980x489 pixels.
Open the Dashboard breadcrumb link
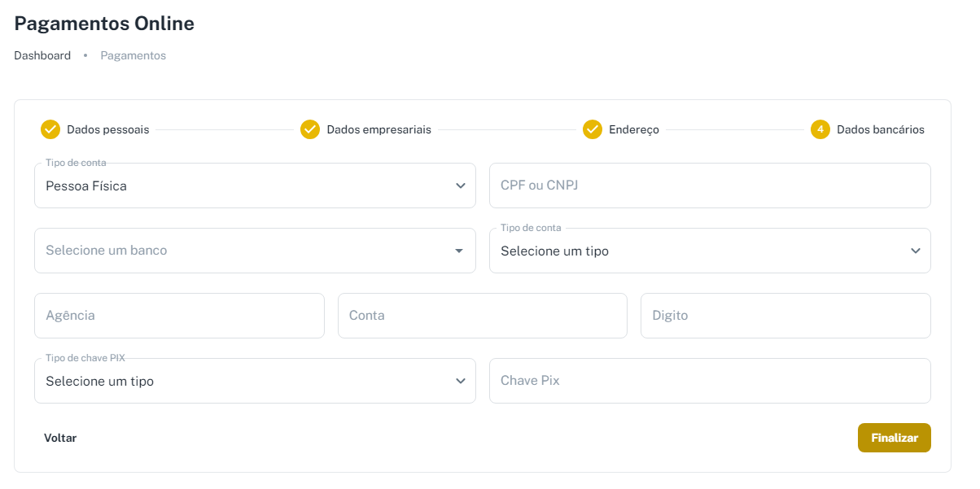[x=42, y=55]
